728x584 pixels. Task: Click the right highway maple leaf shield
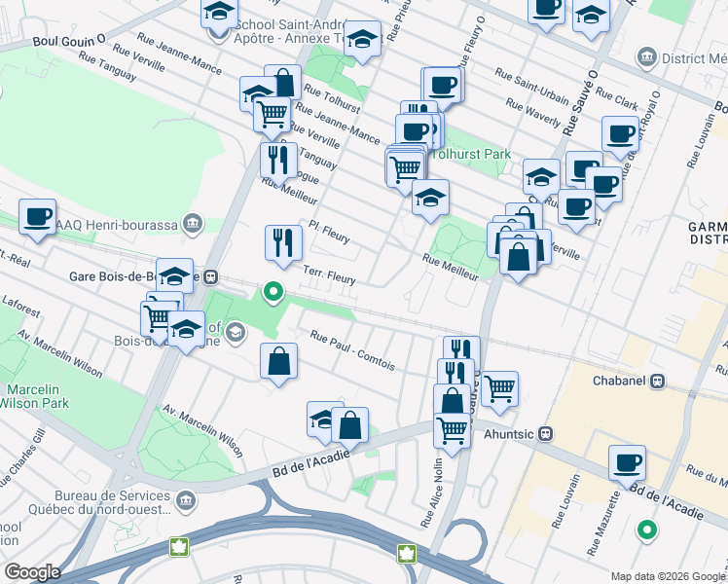[406, 554]
